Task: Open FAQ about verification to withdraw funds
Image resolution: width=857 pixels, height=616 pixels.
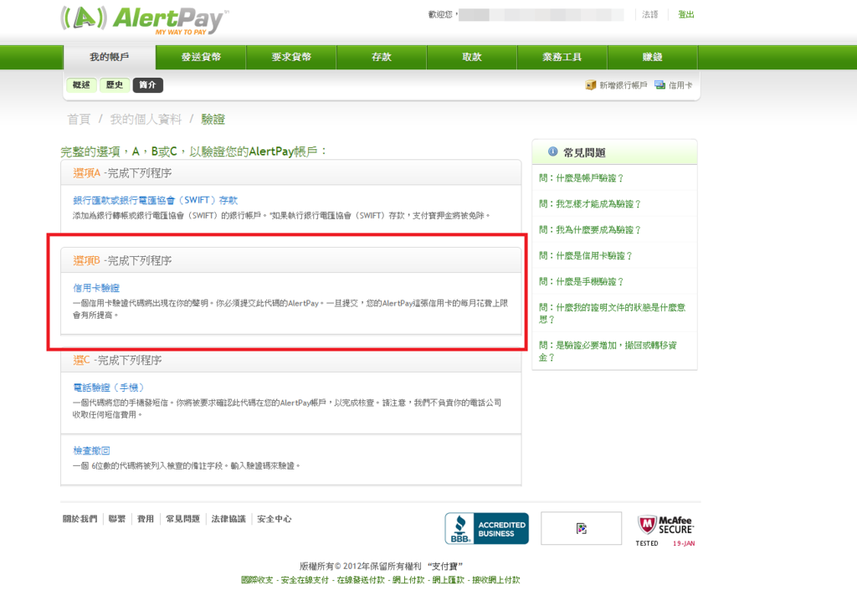Action: pos(608,351)
